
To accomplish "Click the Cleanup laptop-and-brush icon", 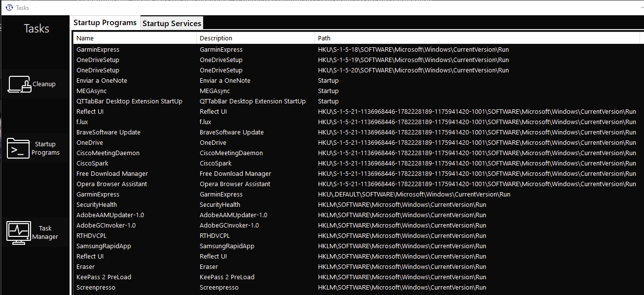I will click(20, 84).
